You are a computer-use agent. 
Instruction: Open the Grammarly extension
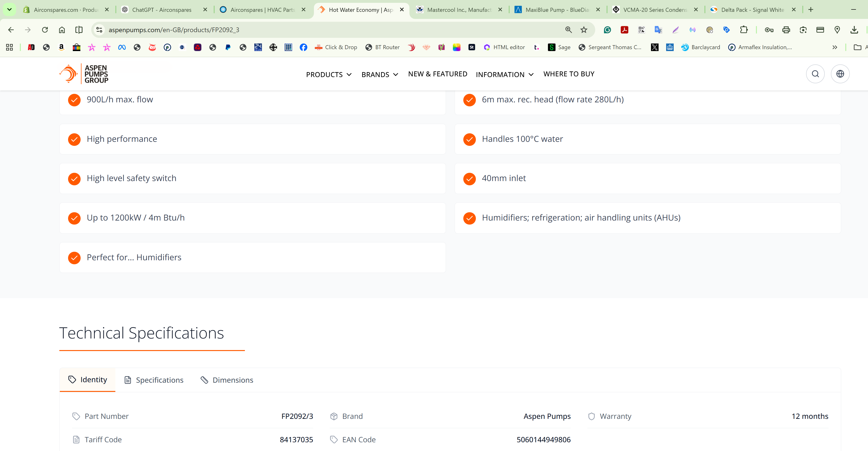tap(608, 30)
